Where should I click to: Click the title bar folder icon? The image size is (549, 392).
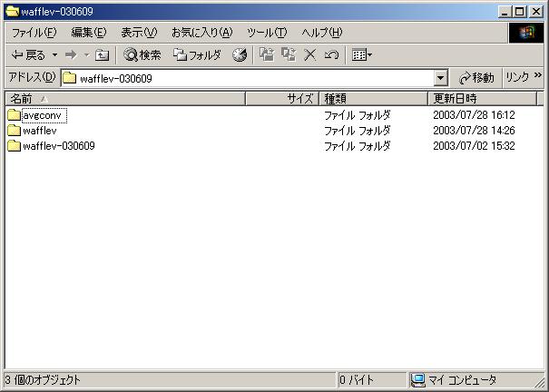tap(12, 12)
